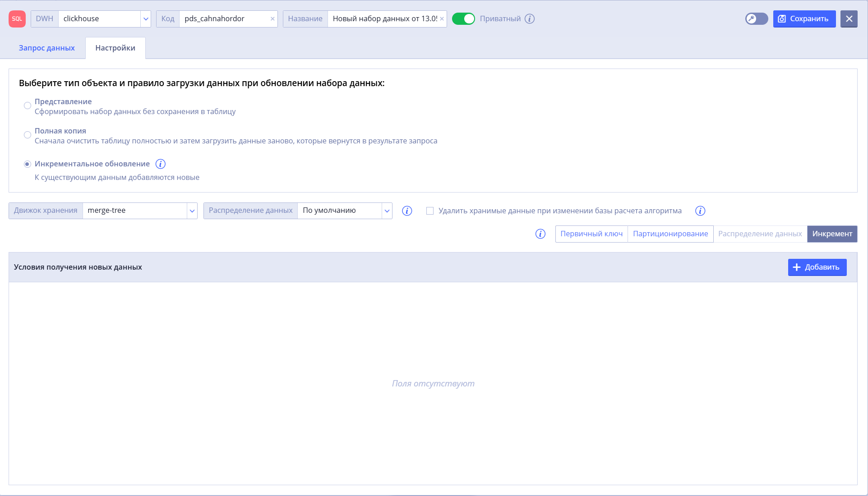The width and height of the screenshot is (868, 496).
Task: Click the Добавить button
Action: [x=817, y=267]
